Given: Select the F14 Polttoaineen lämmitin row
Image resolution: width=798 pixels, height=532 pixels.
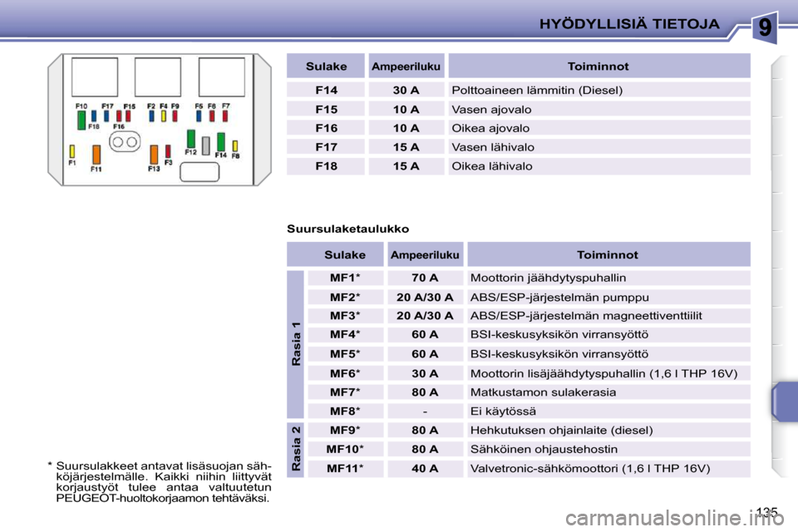Looking at the screenshot, I should click(519, 90).
